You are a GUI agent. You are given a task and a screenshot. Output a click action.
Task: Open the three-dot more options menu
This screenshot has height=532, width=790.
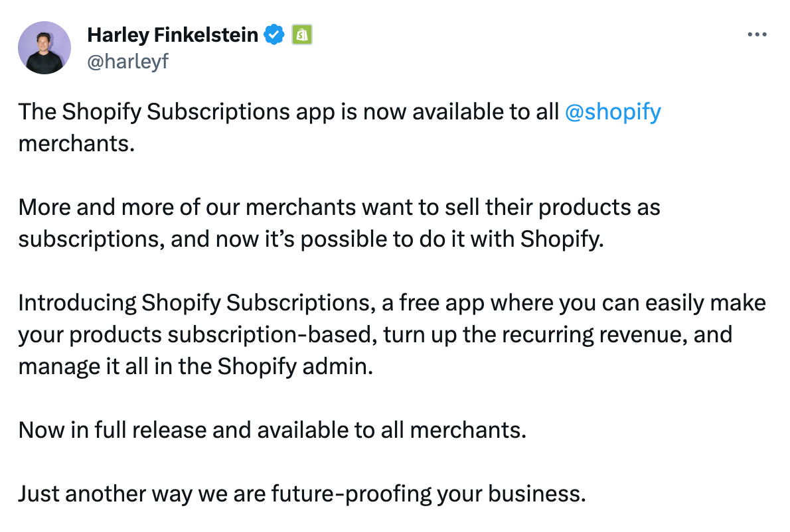click(x=757, y=34)
